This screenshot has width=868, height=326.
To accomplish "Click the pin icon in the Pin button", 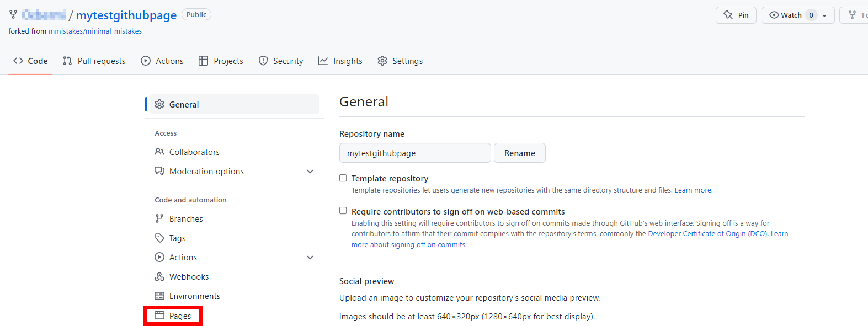I will tap(728, 15).
